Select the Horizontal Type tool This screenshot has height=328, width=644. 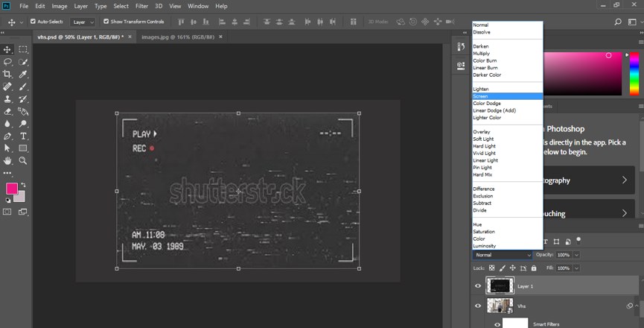point(23,136)
